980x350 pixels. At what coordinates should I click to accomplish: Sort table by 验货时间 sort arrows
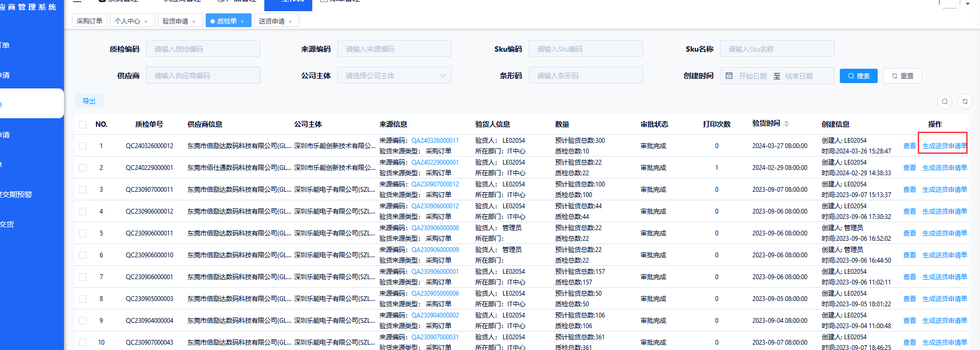[787, 124]
